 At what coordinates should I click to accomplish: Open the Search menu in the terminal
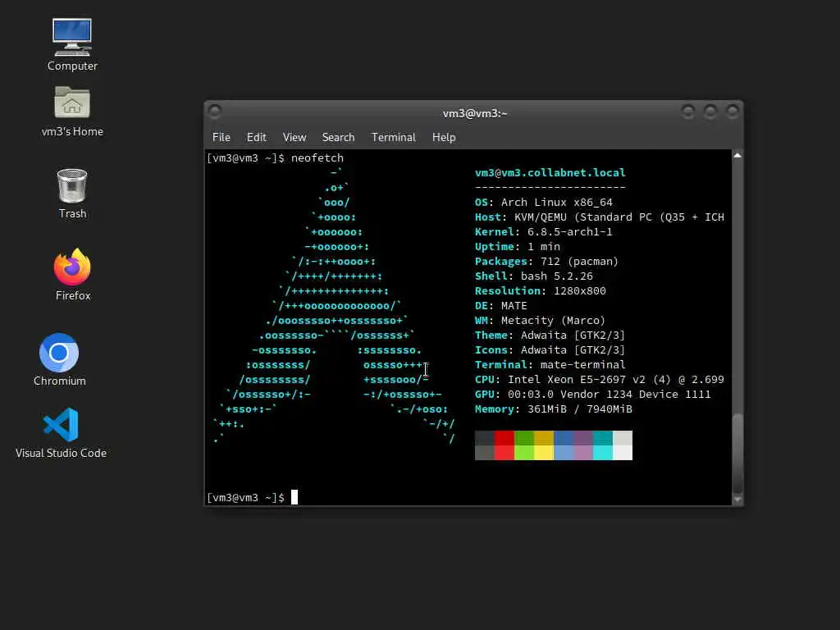[338, 137]
